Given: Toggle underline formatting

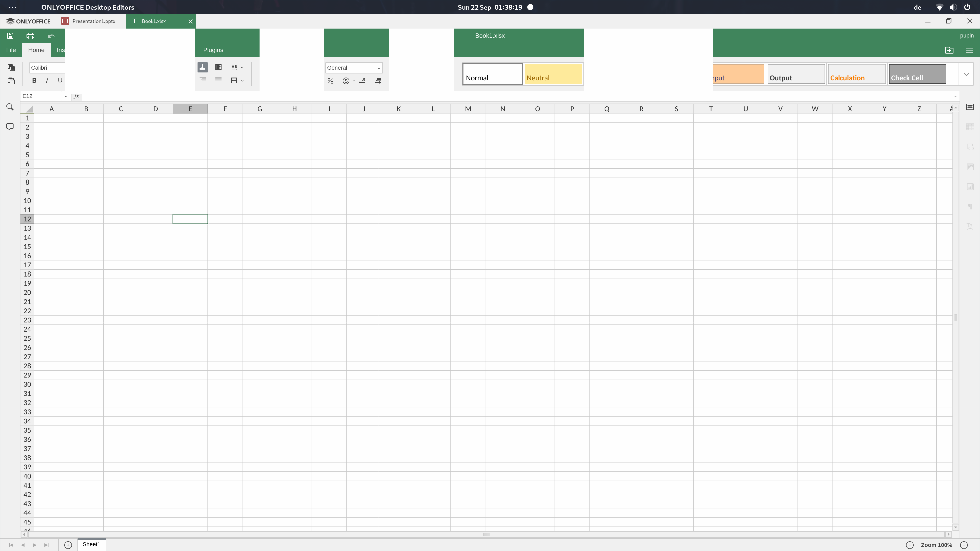Looking at the screenshot, I should tap(60, 81).
